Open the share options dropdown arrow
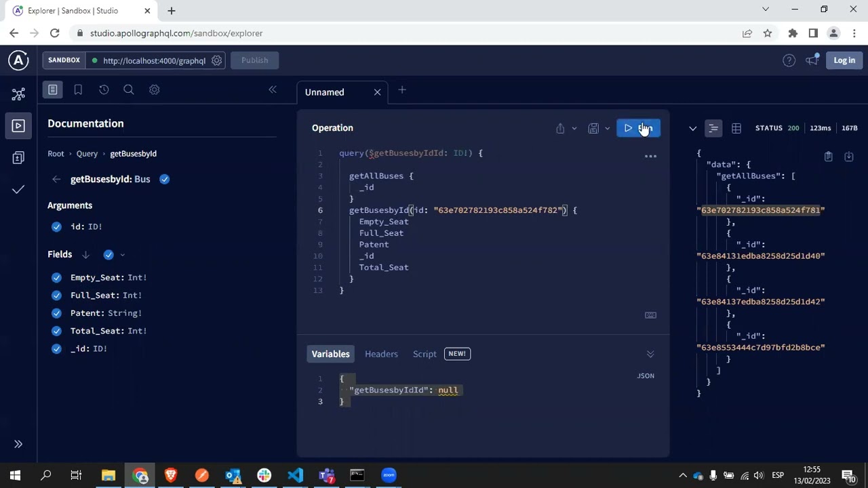 [x=574, y=128]
